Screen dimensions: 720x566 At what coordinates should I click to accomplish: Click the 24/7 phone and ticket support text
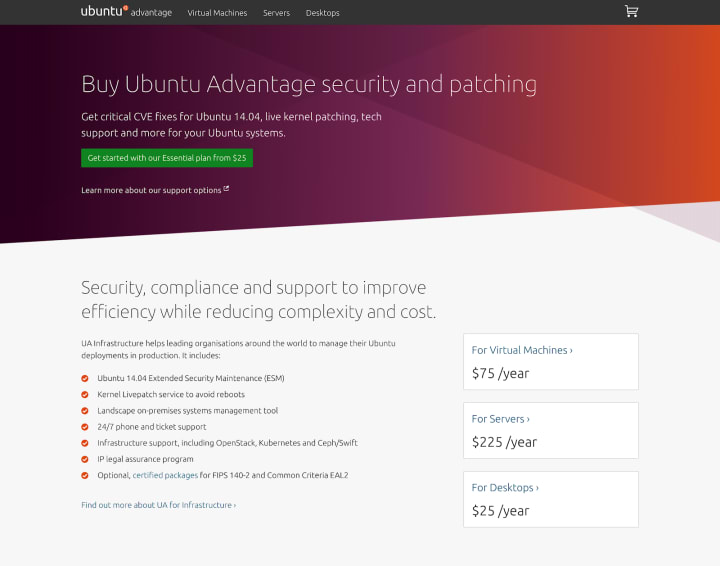152,427
